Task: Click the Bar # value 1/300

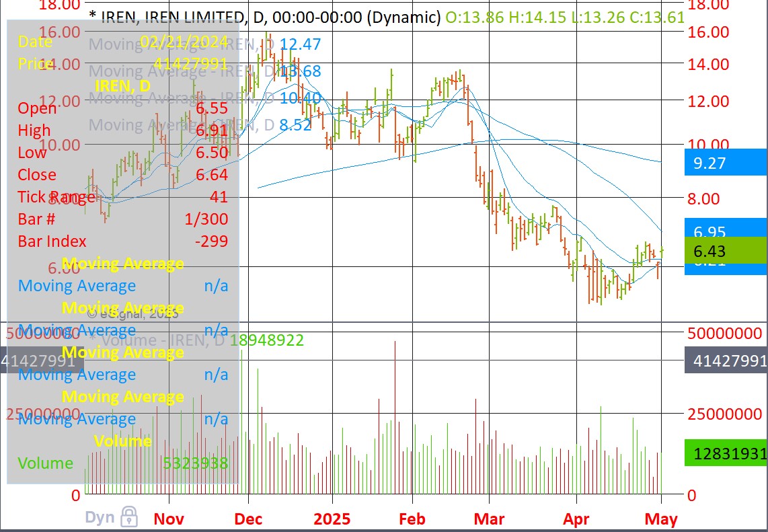Action: [206, 219]
